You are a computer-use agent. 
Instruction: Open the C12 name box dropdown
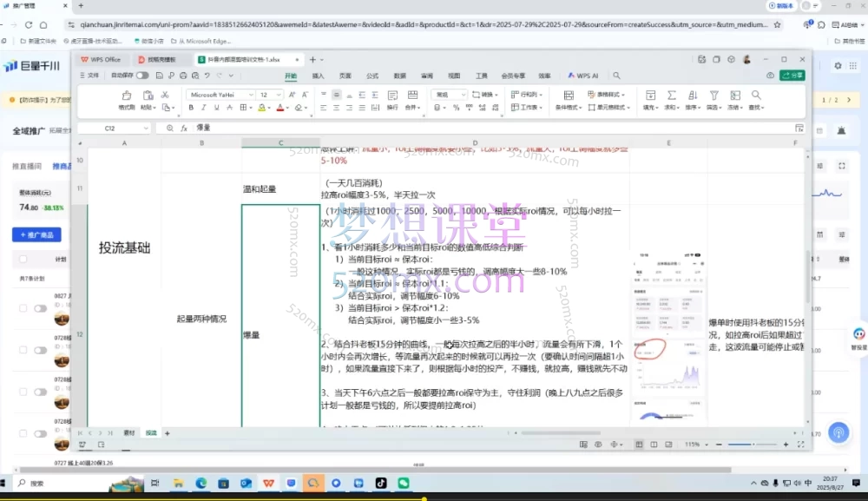(143, 127)
